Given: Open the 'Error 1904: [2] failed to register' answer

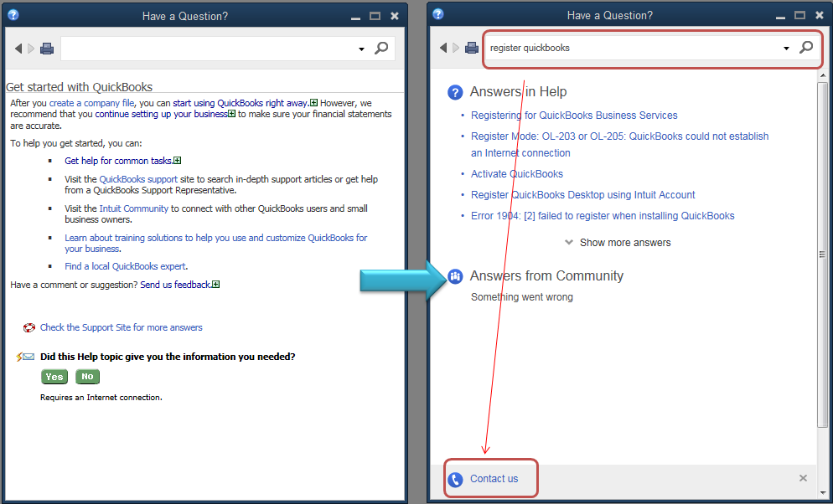Looking at the screenshot, I should (x=603, y=216).
